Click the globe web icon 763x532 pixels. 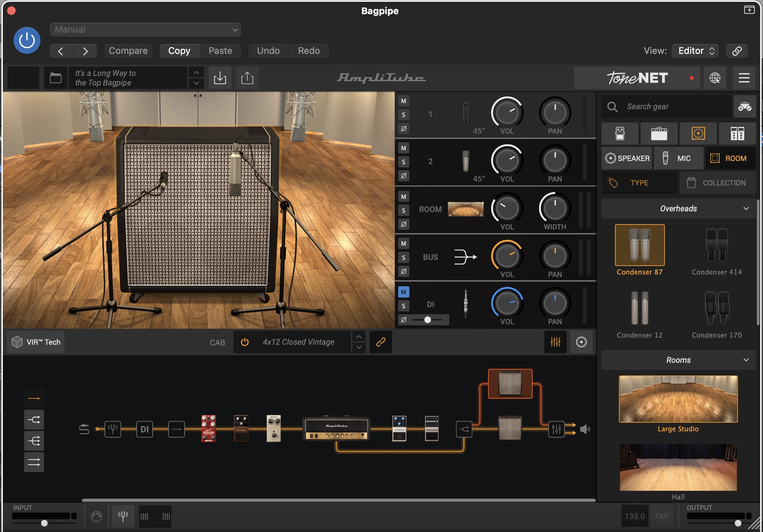(715, 78)
